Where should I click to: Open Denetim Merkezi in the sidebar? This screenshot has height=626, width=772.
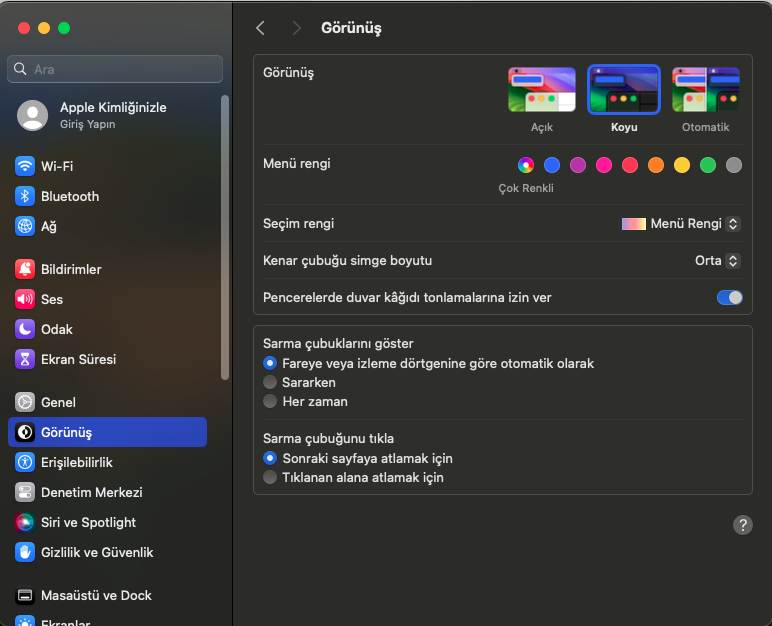pyautogui.click(x=91, y=492)
